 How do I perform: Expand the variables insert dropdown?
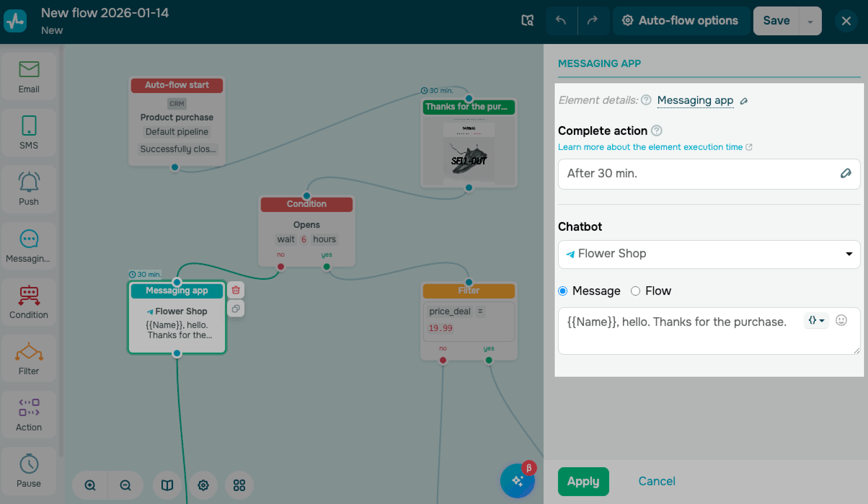(x=816, y=320)
